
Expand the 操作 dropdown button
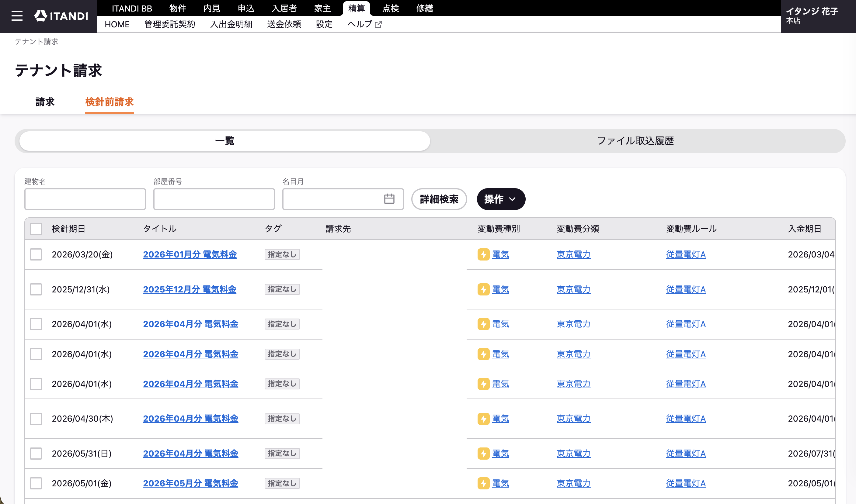501,199
